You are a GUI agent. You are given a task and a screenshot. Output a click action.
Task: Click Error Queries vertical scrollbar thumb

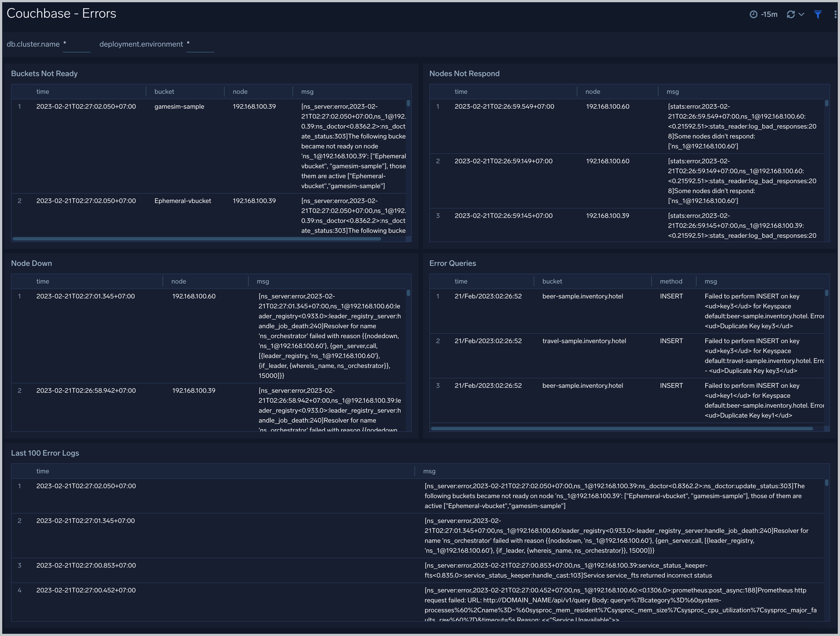[x=827, y=293]
